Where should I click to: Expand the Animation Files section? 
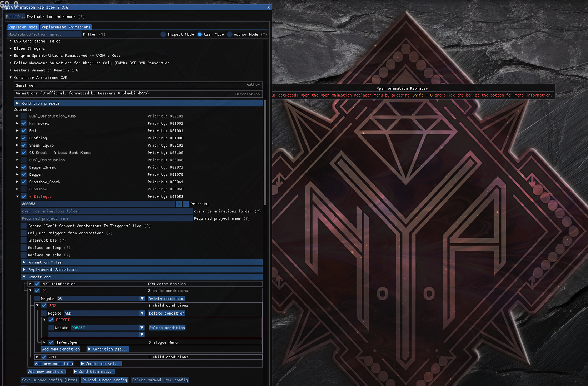pyautogui.click(x=142, y=262)
